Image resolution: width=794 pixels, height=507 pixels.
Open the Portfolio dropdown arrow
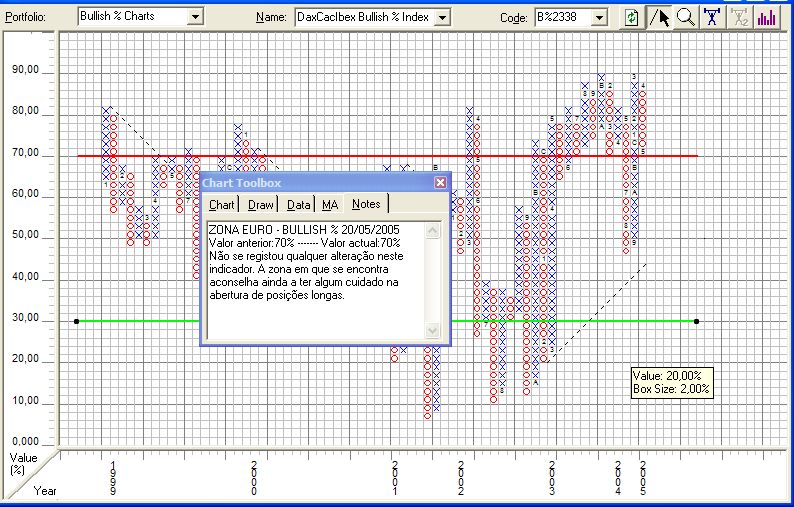194,17
